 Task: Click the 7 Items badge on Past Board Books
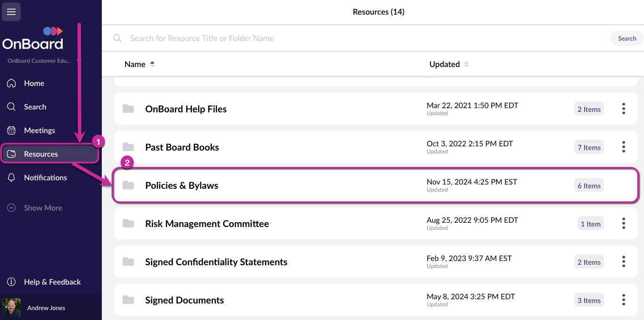pyautogui.click(x=589, y=147)
